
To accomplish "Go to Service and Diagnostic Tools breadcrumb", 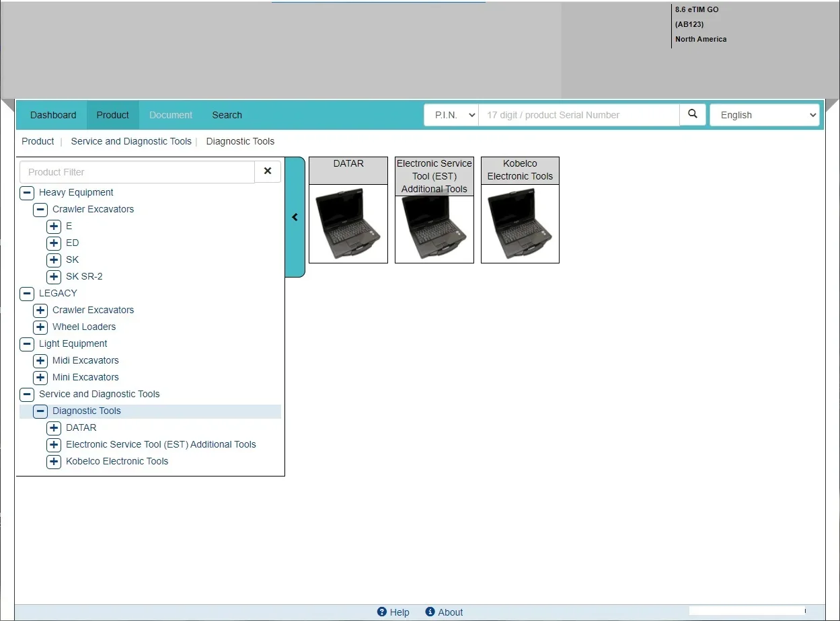I will click(x=131, y=141).
